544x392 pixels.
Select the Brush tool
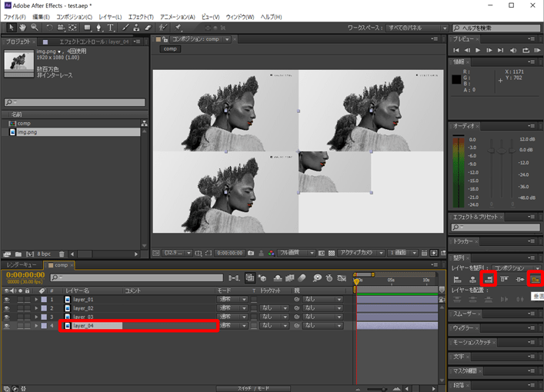[x=125, y=28]
